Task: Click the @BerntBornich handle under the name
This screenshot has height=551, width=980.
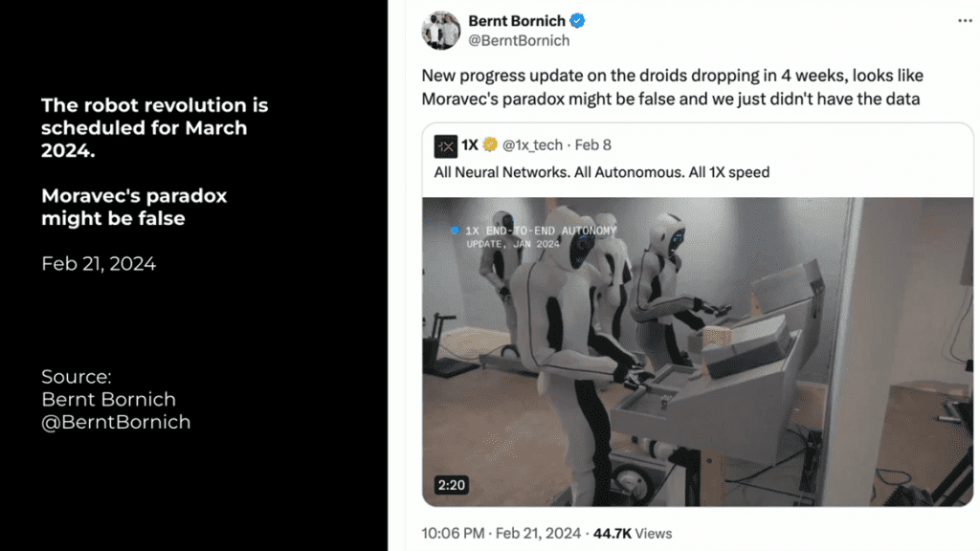Action: click(x=519, y=41)
